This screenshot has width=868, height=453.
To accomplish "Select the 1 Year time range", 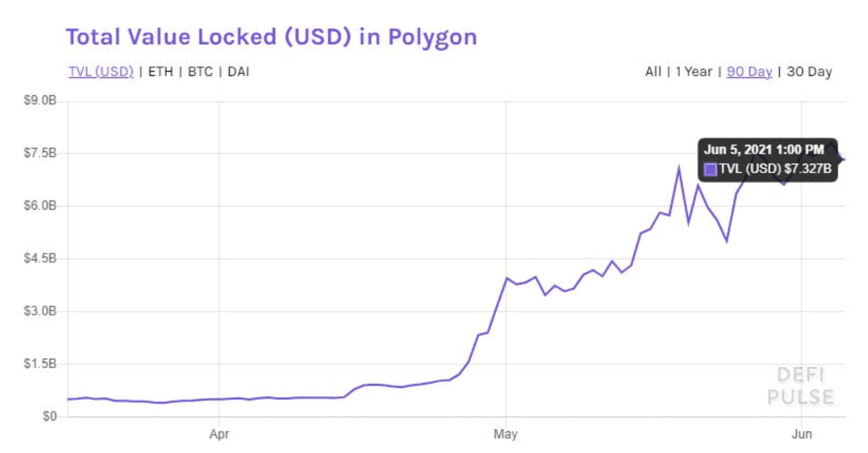I will tap(694, 71).
